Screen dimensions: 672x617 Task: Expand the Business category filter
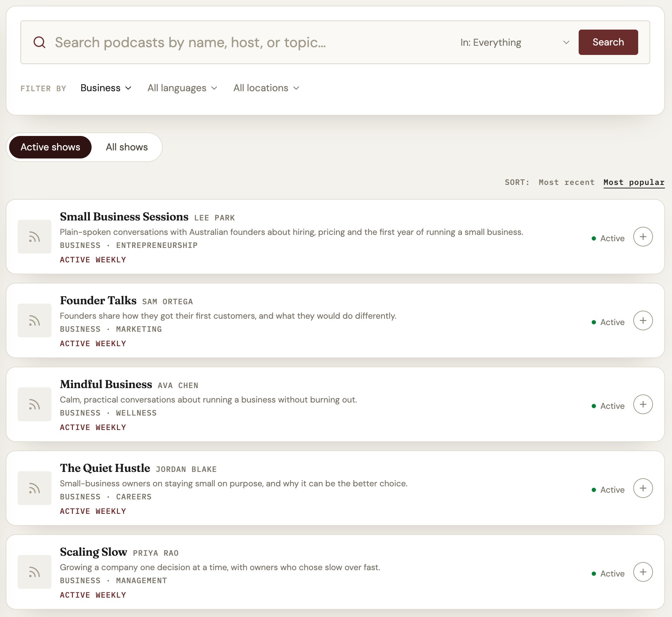pyautogui.click(x=106, y=88)
